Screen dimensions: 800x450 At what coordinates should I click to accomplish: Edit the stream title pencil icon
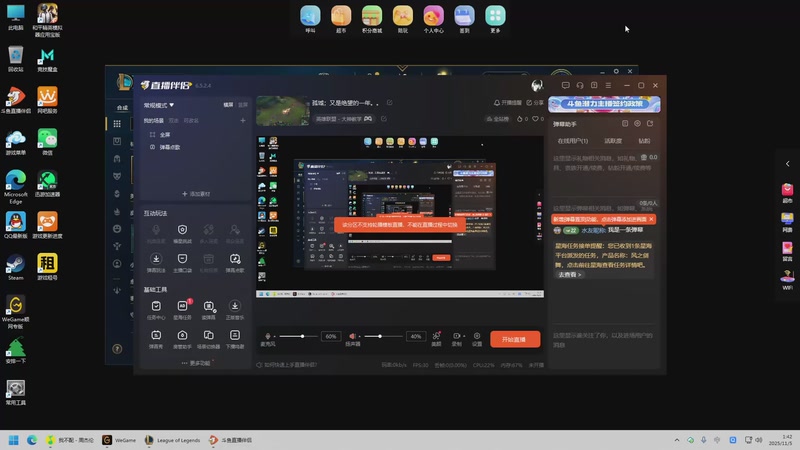click(x=389, y=103)
